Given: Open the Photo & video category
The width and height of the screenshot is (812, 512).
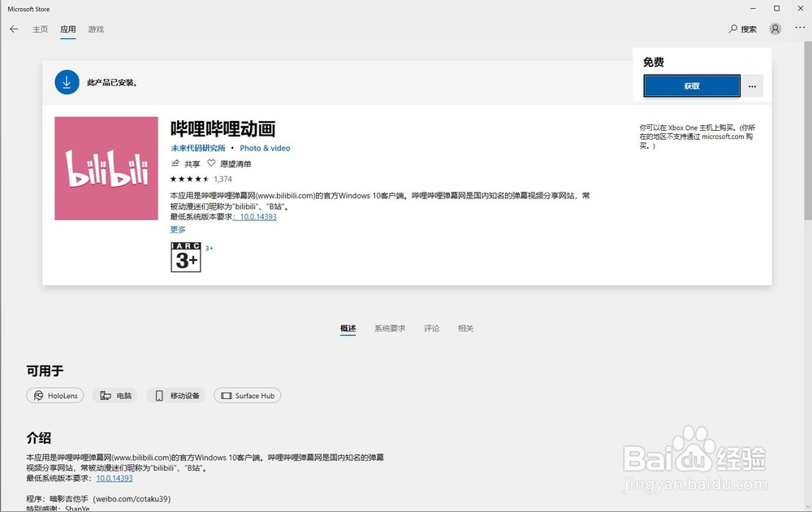Looking at the screenshot, I should pos(265,148).
